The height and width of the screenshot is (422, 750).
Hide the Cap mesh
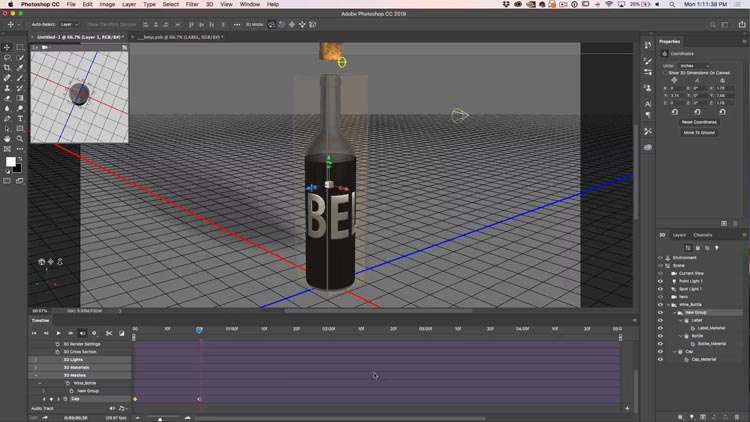point(660,352)
